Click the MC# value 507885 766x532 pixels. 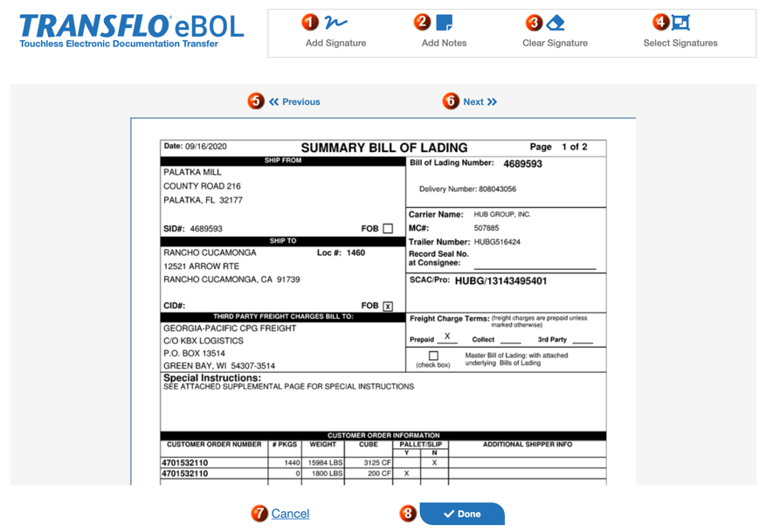pyautogui.click(x=487, y=228)
